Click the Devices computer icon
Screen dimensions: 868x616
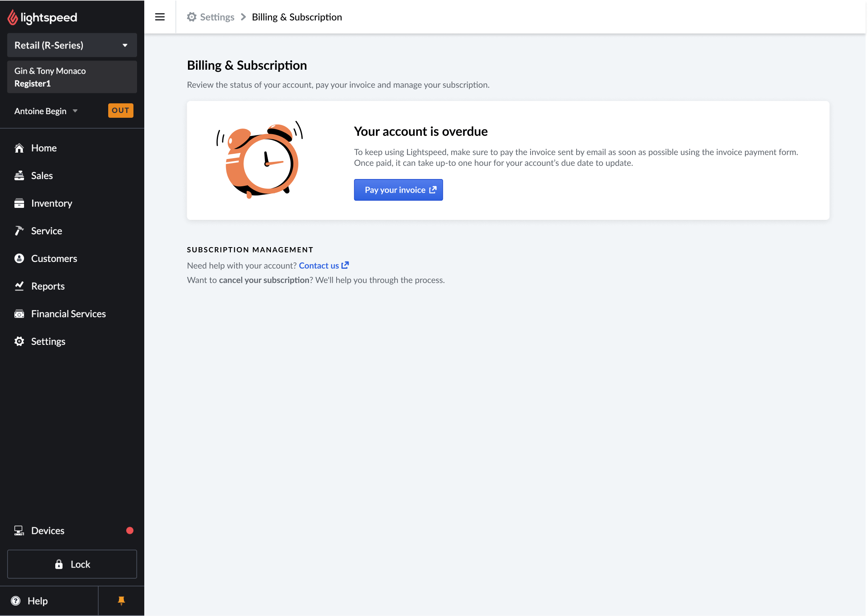pos(19,531)
